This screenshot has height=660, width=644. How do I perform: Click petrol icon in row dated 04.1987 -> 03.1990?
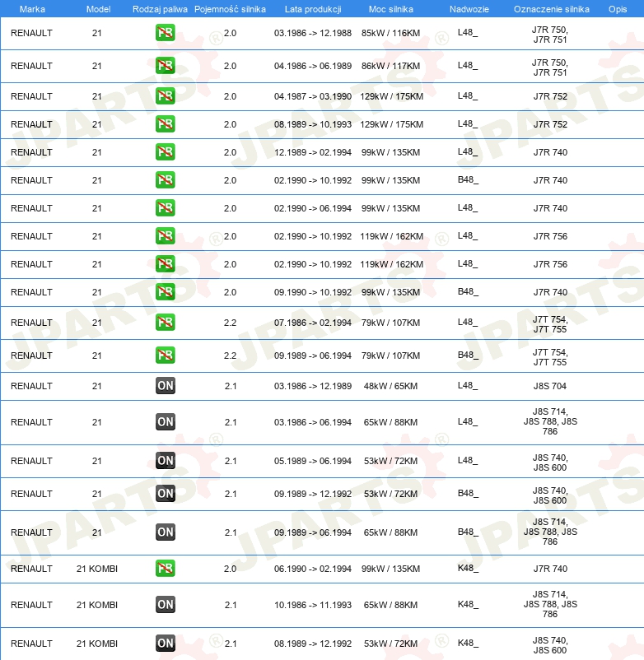click(165, 96)
